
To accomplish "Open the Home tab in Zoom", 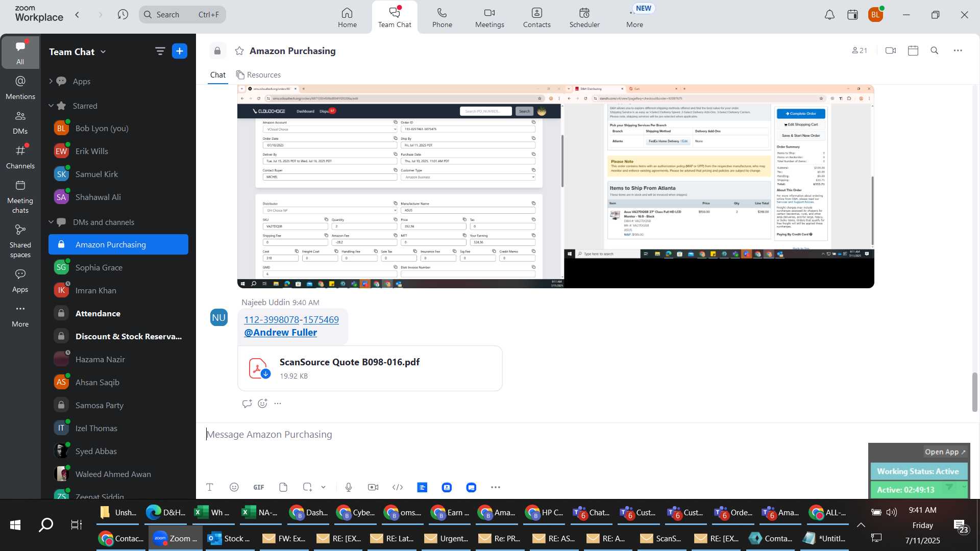I will click(347, 17).
